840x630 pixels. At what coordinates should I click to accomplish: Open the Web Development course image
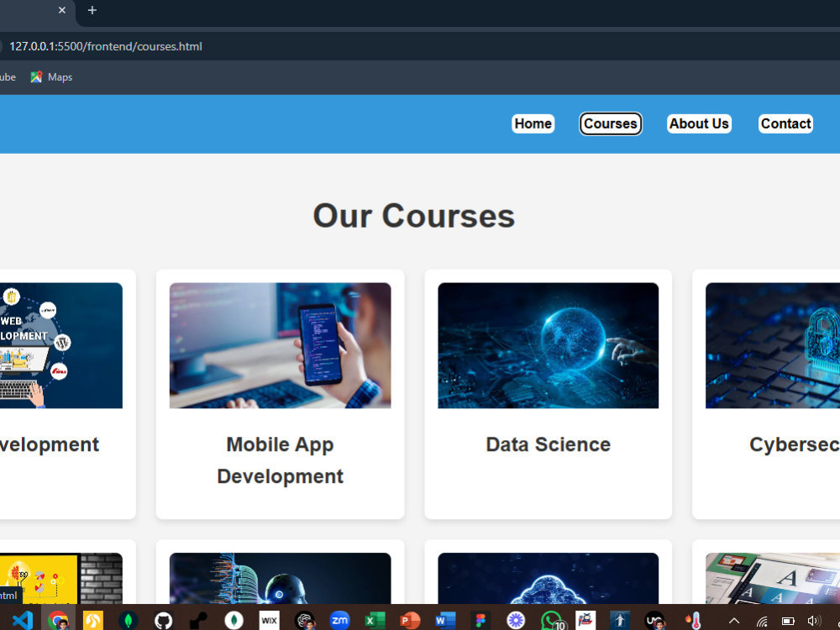[x=61, y=345]
